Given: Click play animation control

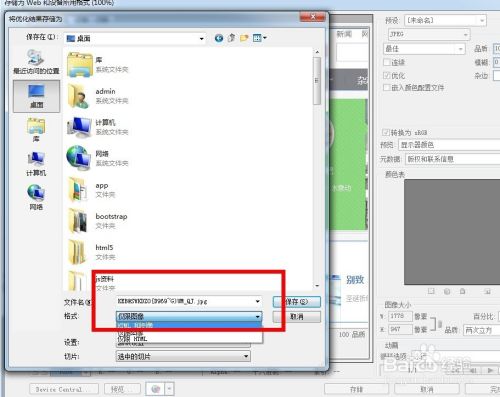Looking at the screenshot, I should [x=490, y=370].
